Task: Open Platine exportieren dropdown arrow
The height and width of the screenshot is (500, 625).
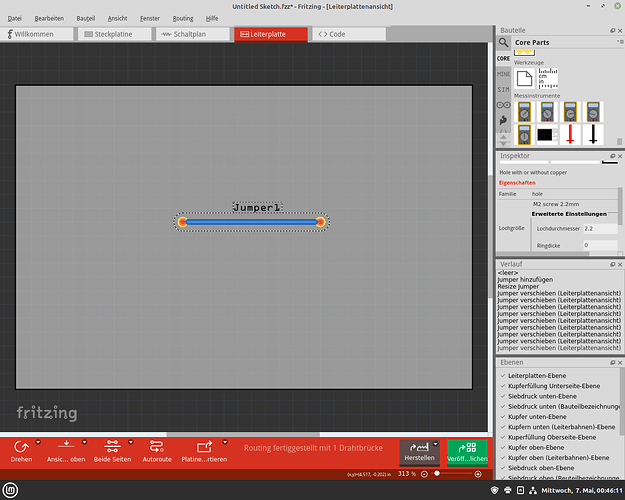Action: (225, 442)
